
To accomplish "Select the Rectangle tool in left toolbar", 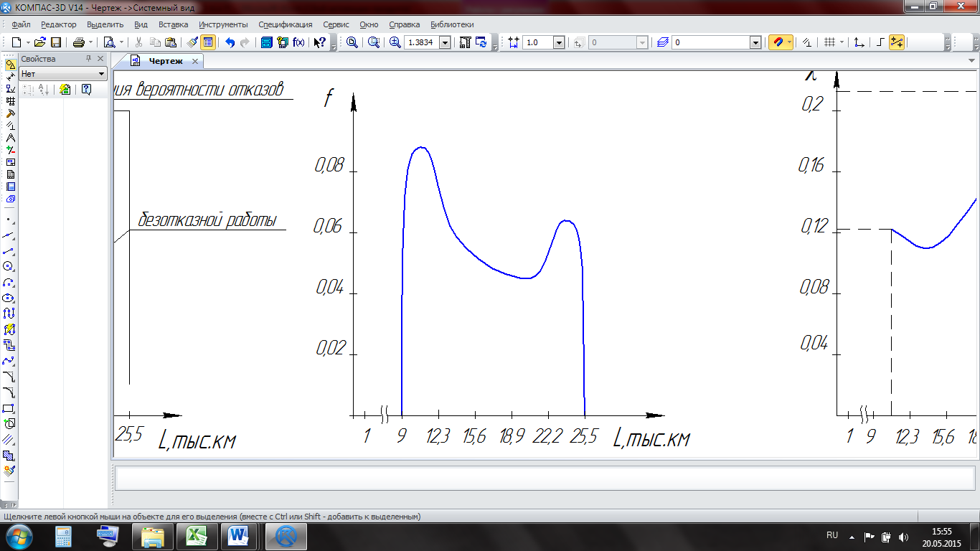I will point(9,408).
